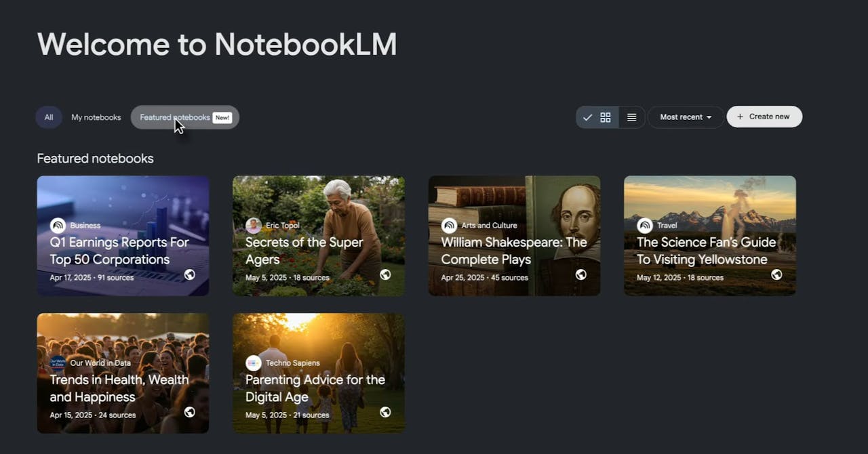Click the globe icon on Trends in Health card
This screenshot has height=454, width=868.
[x=190, y=412]
